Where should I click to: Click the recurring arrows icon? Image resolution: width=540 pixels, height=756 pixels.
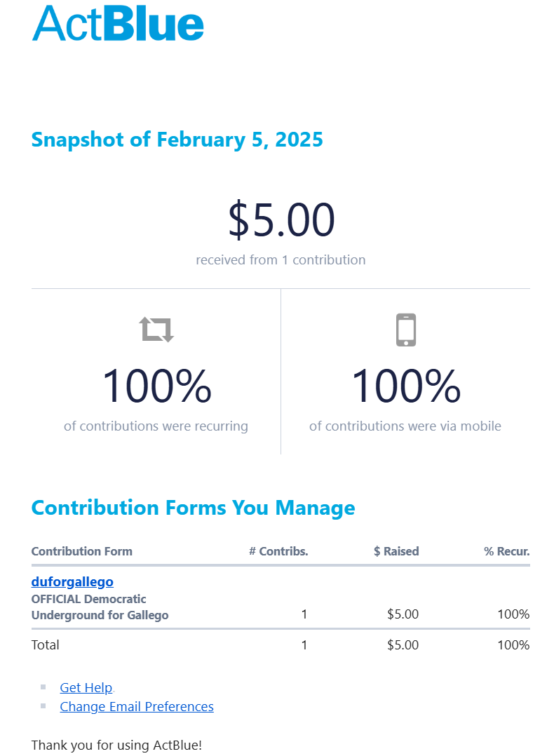tap(156, 329)
